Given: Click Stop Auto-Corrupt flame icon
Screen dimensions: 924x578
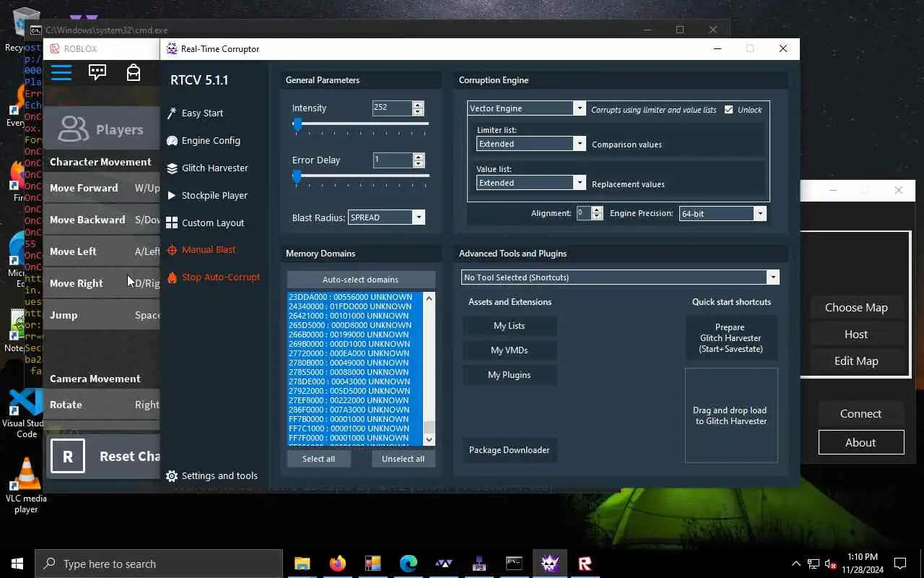Looking at the screenshot, I should point(172,277).
